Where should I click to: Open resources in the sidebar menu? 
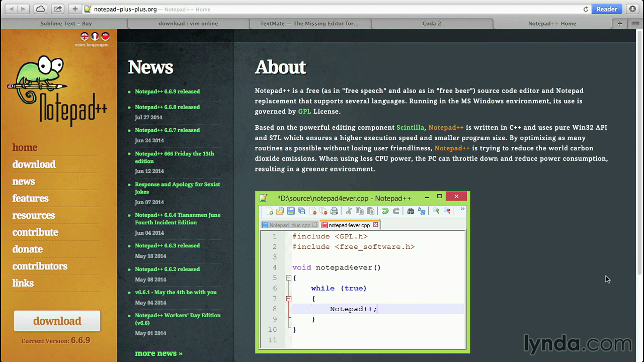coord(33,215)
